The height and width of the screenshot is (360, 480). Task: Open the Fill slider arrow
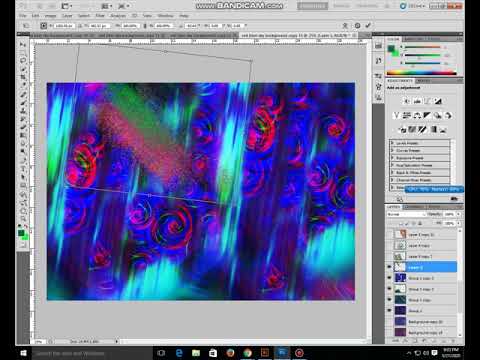pyautogui.click(x=459, y=223)
